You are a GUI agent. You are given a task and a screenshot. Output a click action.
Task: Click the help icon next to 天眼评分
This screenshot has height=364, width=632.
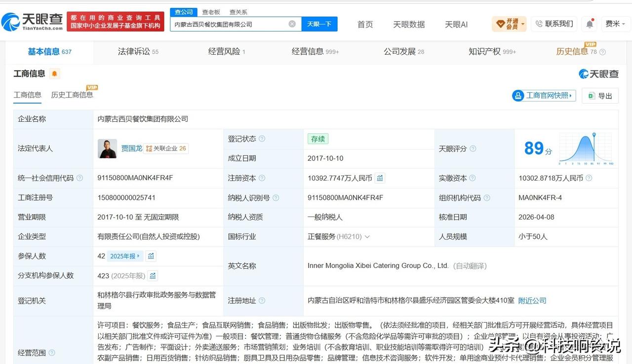473,148
